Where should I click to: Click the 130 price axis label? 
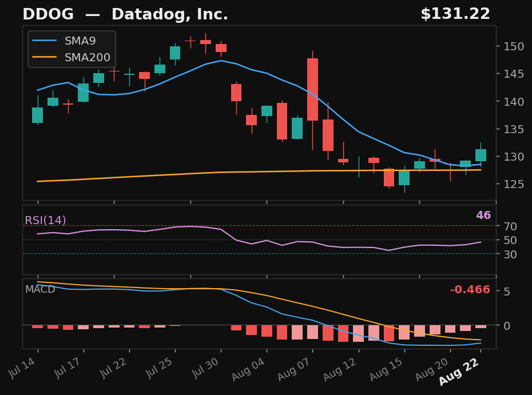(514, 157)
